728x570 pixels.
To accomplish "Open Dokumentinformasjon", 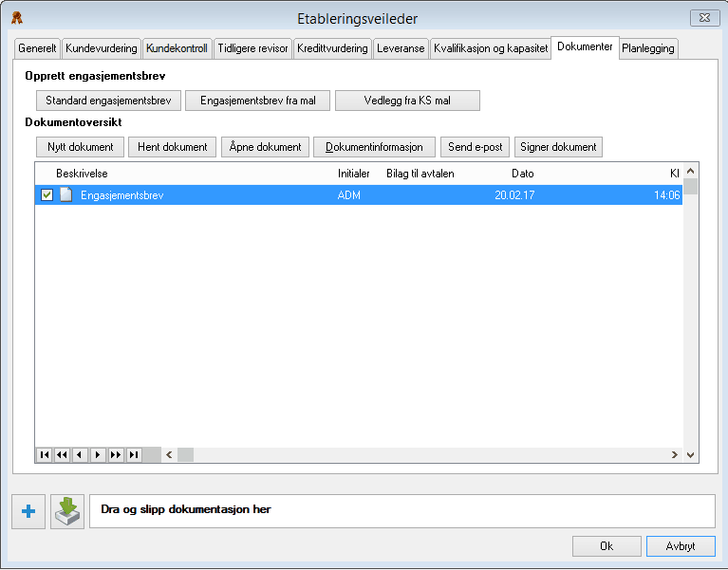I will tap(374, 147).
